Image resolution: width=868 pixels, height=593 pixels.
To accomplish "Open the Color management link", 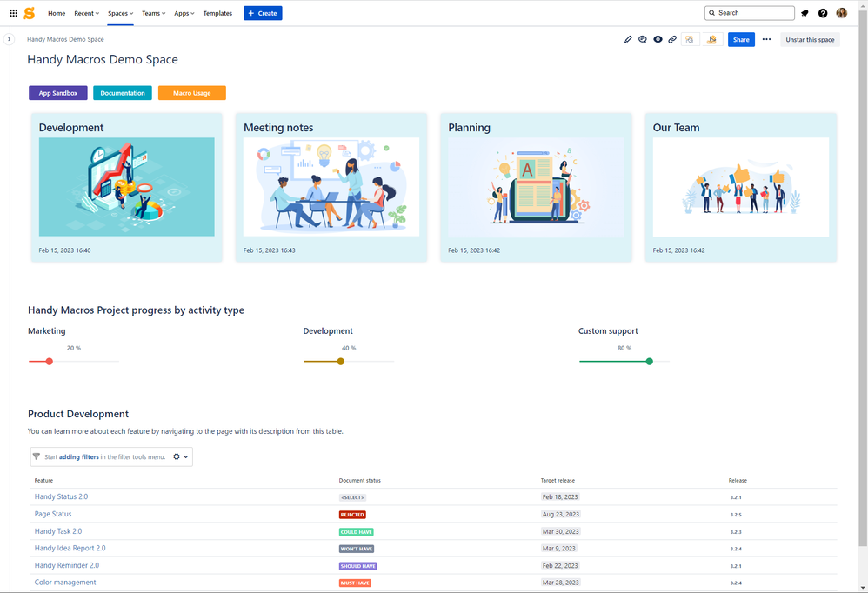I will pyautogui.click(x=64, y=583).
